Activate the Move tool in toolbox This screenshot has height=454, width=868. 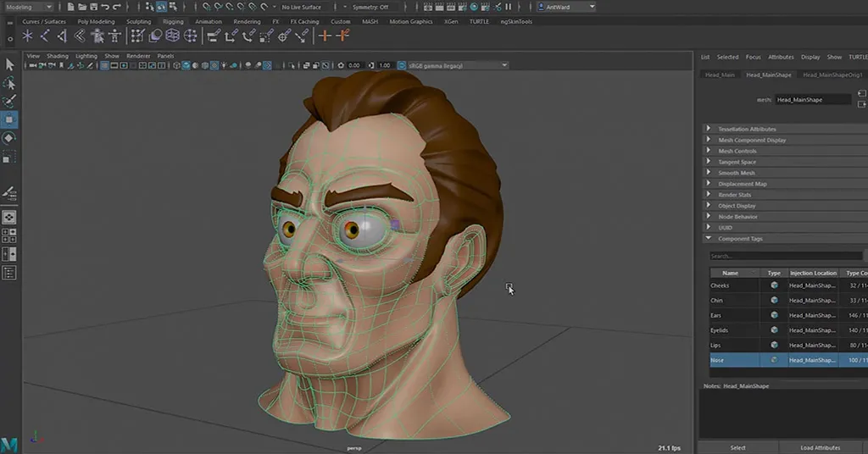(9, 119)
